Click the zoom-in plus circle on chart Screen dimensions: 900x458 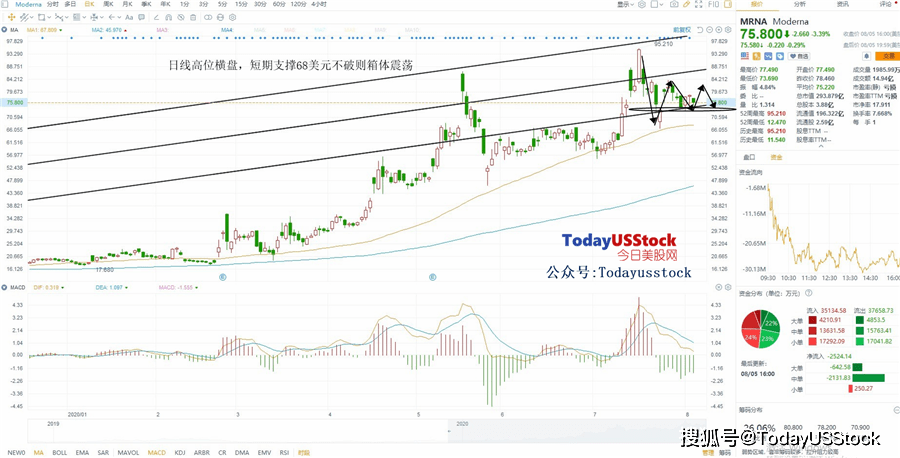pyautogui.click(x=719, y=29)
